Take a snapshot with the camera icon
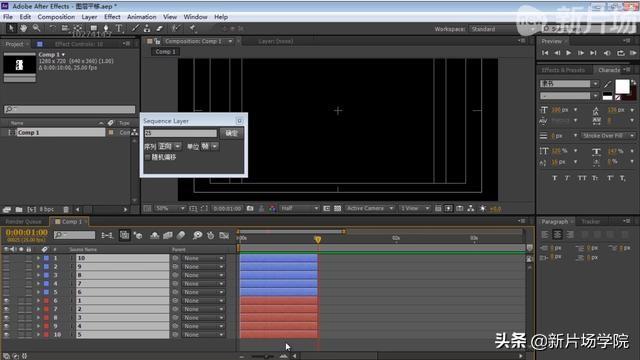 250,209
